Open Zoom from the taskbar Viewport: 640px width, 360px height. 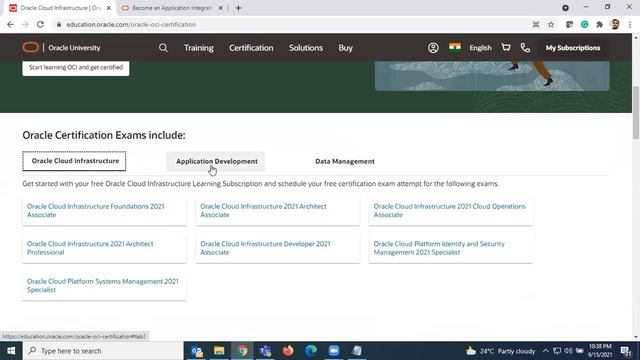tap(334, 351)
